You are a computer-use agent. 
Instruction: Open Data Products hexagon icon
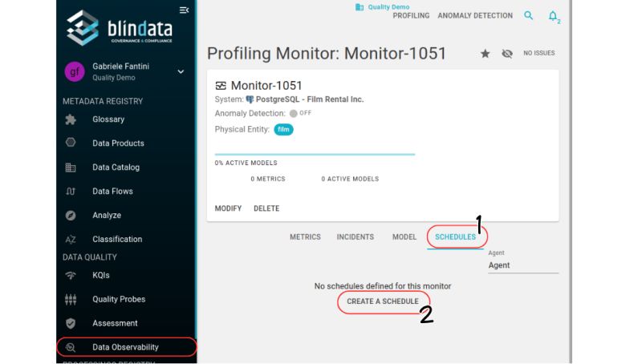coord(71,143)
